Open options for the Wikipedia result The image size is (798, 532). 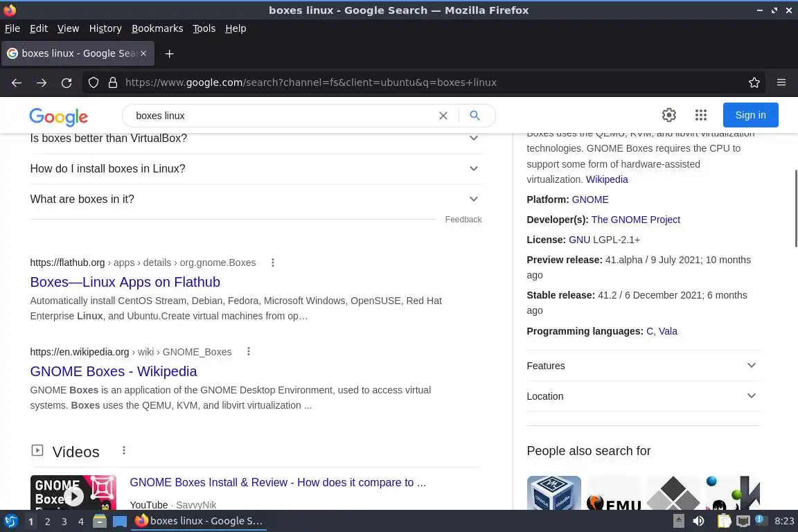249,351
